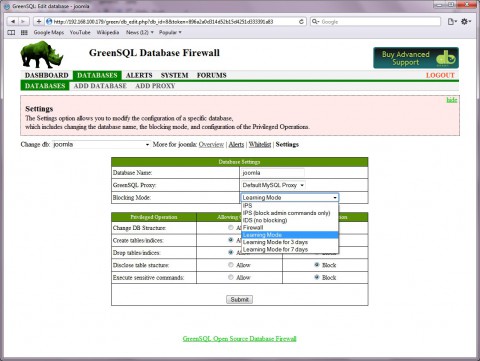Open the Change db dropdown
The image size is (480, 361).
[101, 144]
